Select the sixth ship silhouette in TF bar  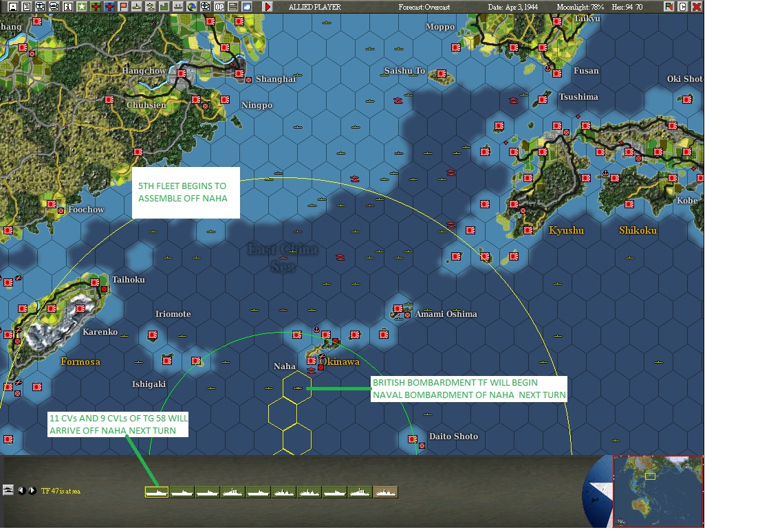[284, 492]
